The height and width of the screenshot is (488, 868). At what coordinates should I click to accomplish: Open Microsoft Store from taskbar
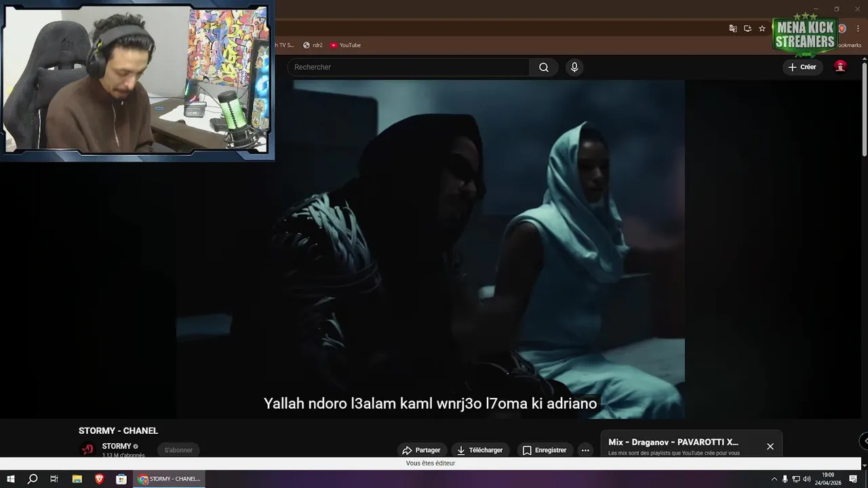point(121,479)
